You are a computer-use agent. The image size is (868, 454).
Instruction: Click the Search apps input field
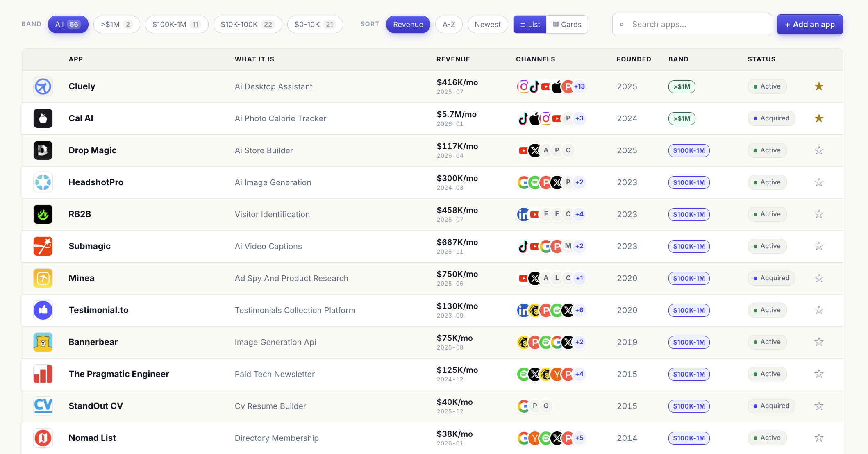pyautogui.click(x=697, y=25)
